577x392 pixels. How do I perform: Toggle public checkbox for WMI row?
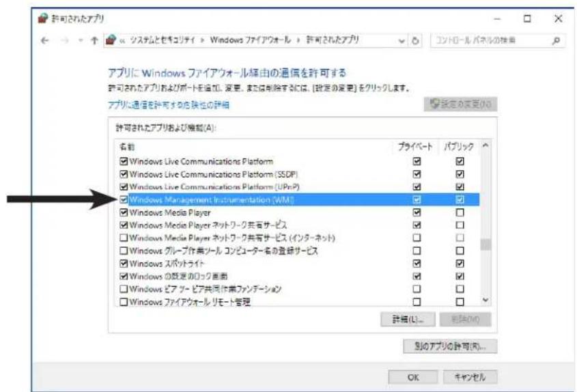pyautogui.click(x=460, y=199)
